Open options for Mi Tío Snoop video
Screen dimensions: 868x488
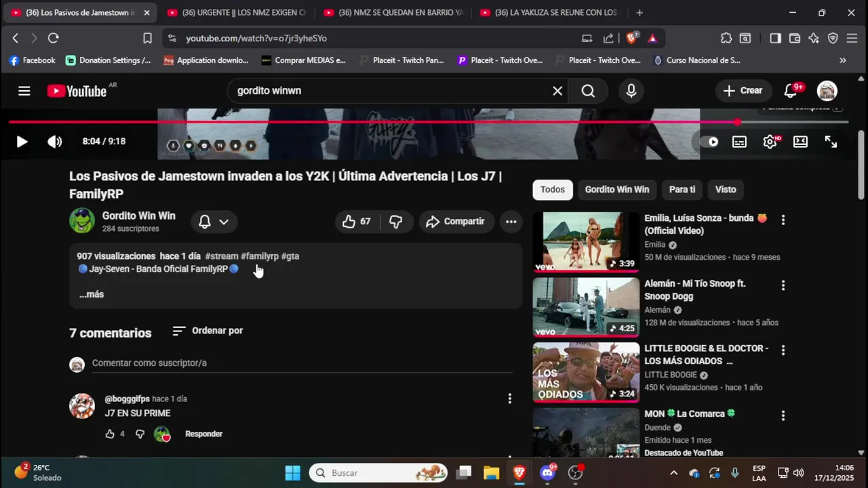783,285
